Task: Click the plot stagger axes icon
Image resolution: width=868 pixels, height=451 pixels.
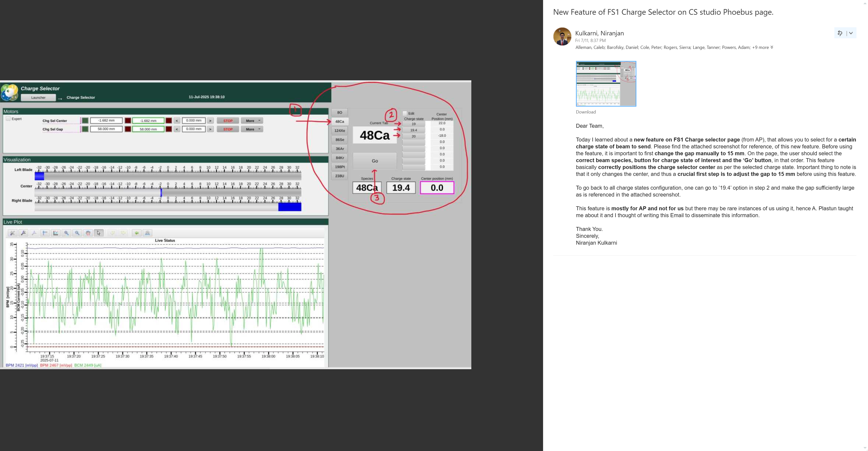Action: point(56,233)
